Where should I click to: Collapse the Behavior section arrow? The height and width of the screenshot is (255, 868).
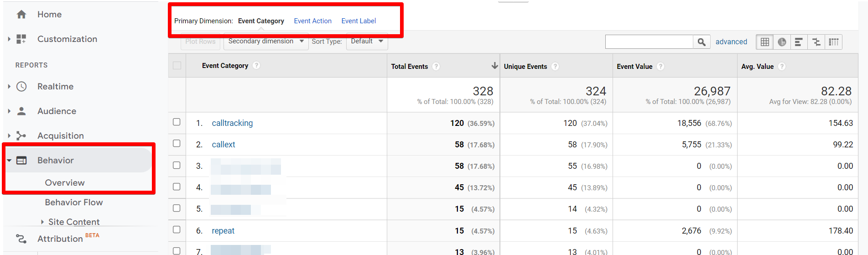(x=9, y=161)
